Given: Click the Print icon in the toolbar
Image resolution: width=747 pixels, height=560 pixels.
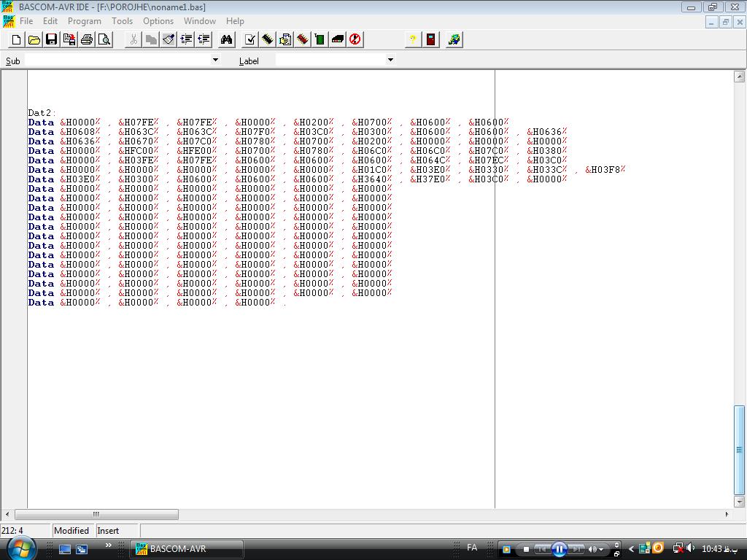Looking at the screenshot, I should pyautogui.click(x=87, y=39).
